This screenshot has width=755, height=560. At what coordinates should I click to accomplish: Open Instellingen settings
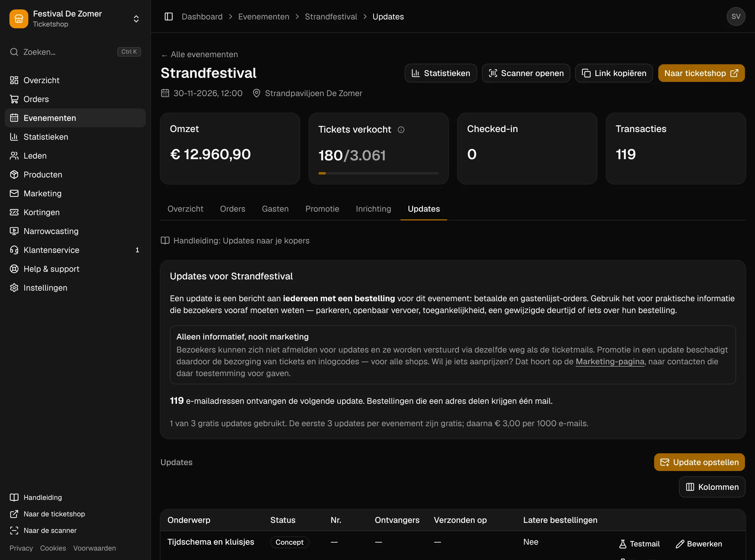click(75, 288)
